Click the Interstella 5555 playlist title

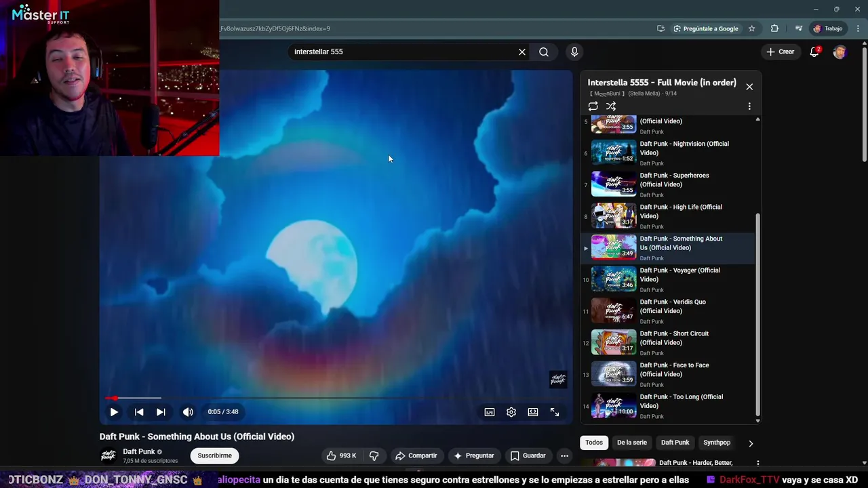(662, 83)
